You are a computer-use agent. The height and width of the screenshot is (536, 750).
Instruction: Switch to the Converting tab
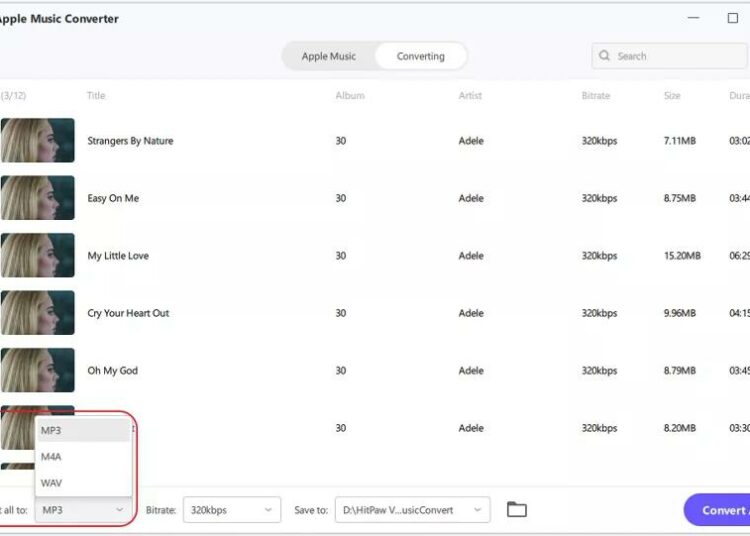(x=420, y=56)
